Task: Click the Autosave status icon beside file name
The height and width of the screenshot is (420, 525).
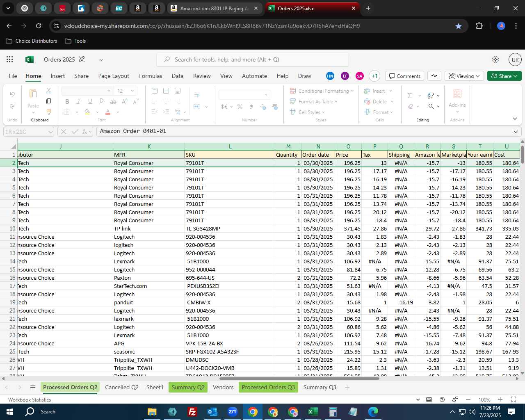Action: coord(82,59)
